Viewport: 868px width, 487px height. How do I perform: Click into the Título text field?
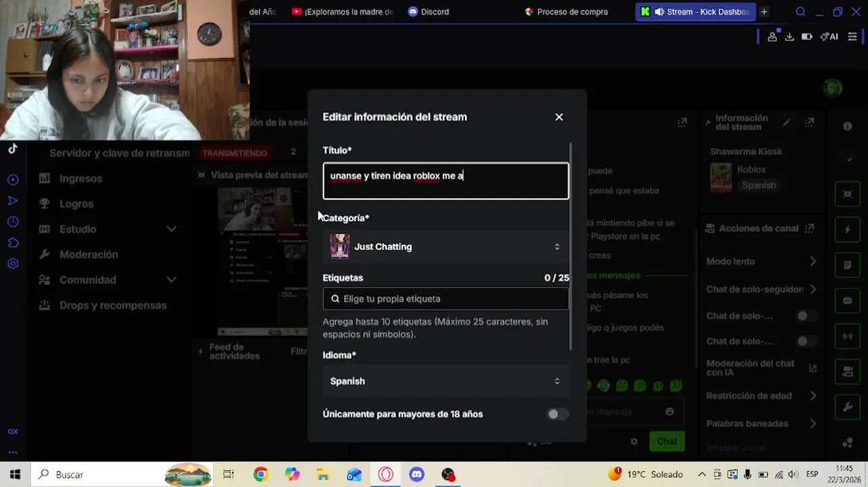[445, 181]
